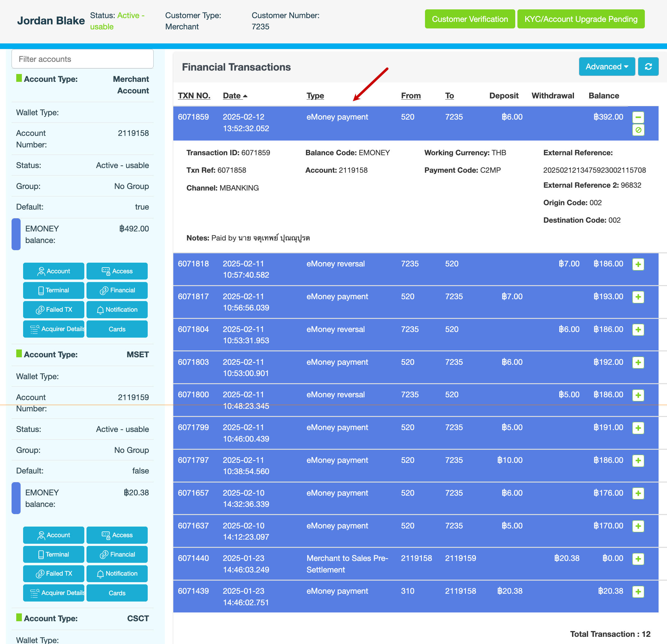Image resolution: width=667 pixels, height=644 pixels.
Task: Open Financial for the MSET account
Action: pyautogui.click(x=117, y=554)
